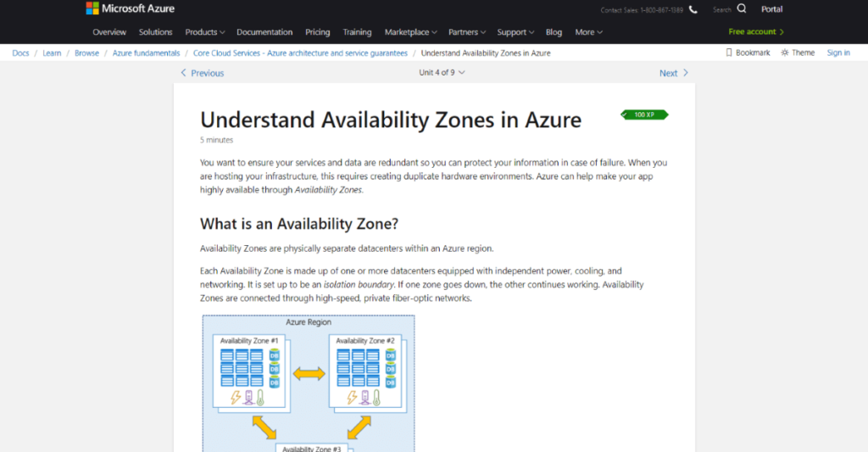This screenshot has width=868, height=452.
Task: Click the search magnifier icon
Action: (x=742, y=8)
